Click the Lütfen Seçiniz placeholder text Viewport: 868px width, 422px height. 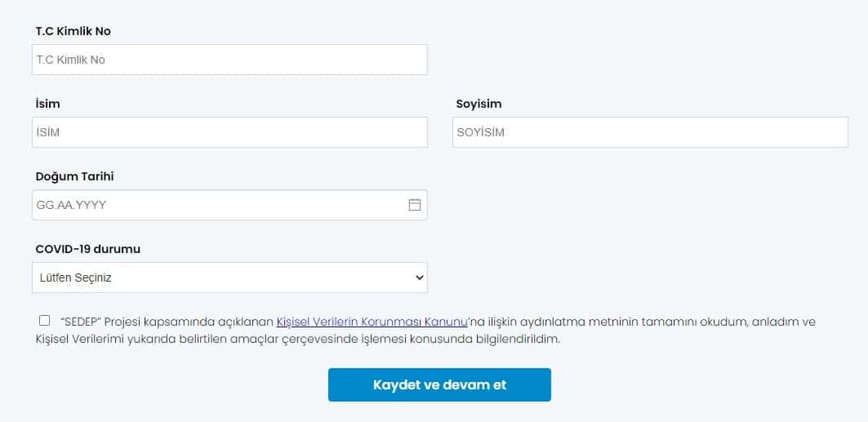75,278
